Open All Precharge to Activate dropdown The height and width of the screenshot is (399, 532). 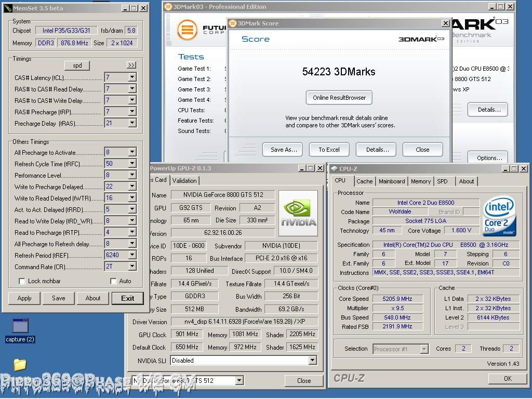(132, 152)
